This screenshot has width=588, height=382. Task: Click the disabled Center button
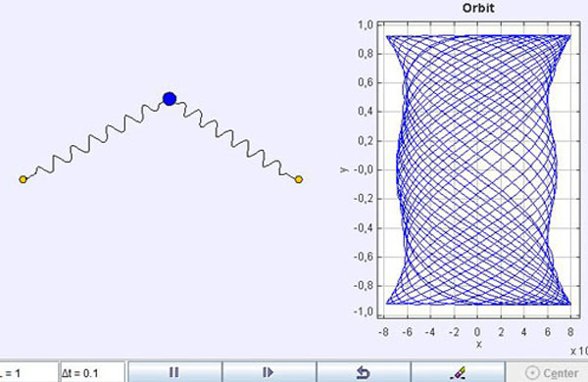[547, 372]
